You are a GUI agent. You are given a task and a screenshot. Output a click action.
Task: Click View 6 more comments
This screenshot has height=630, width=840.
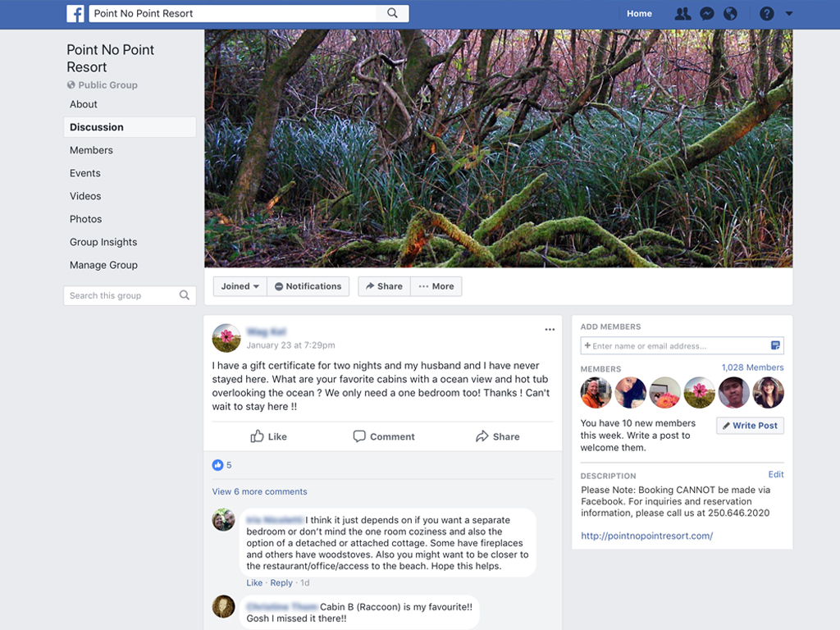[259, 491]
